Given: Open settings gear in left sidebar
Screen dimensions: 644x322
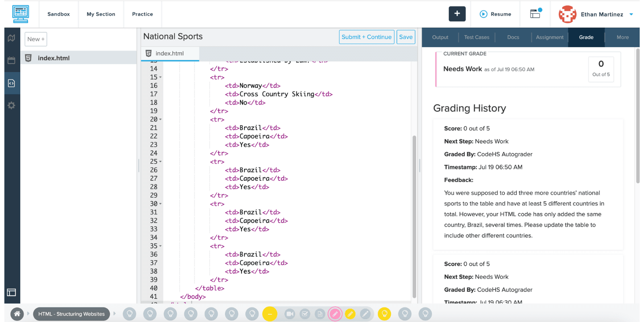Looking at the screenshot, I should 11,105.
